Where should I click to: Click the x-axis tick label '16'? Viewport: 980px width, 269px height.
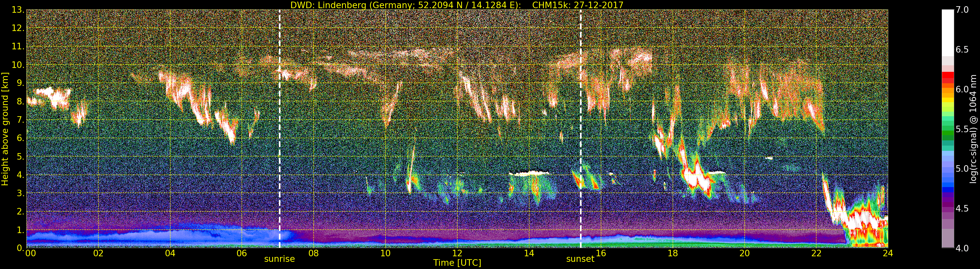[601, 253]
